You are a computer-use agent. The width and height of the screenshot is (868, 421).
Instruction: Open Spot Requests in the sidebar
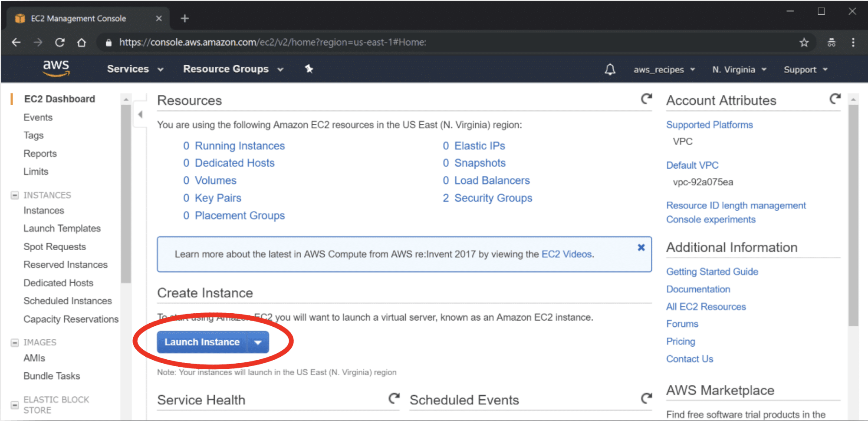coord(55,246)
